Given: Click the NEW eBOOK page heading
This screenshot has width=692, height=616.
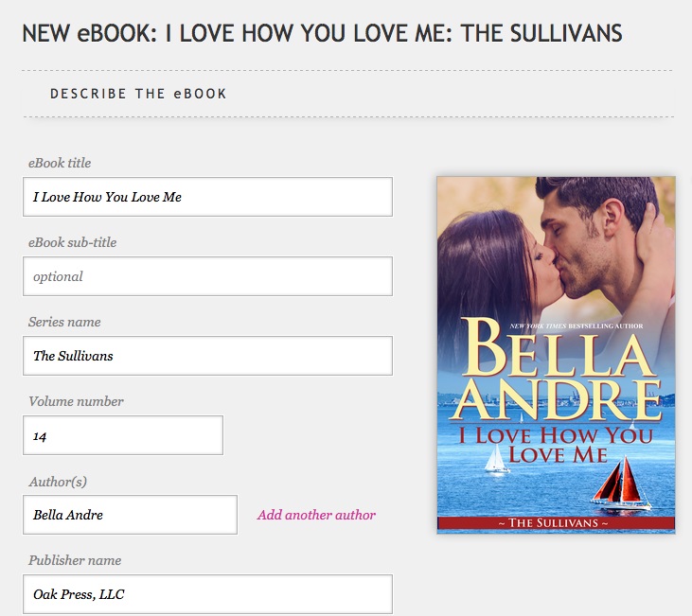Looking at the screenshot, I should (x=322, y=33).
